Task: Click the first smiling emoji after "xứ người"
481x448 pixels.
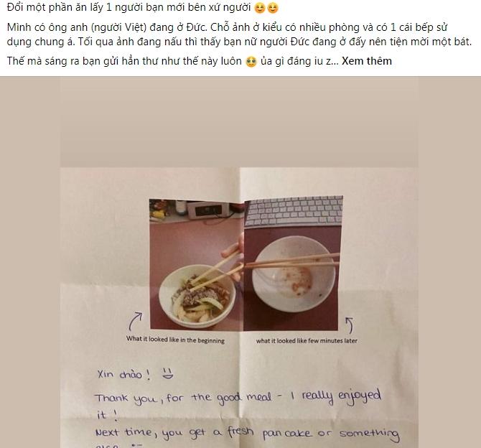Action: click(259, 8)
